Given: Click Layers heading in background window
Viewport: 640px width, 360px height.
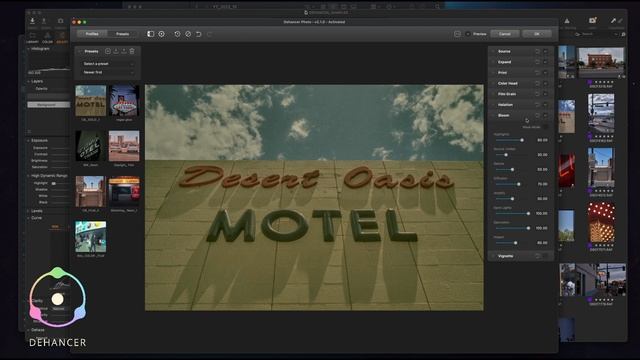Looking at the screenshot, I should coord(37,82).
